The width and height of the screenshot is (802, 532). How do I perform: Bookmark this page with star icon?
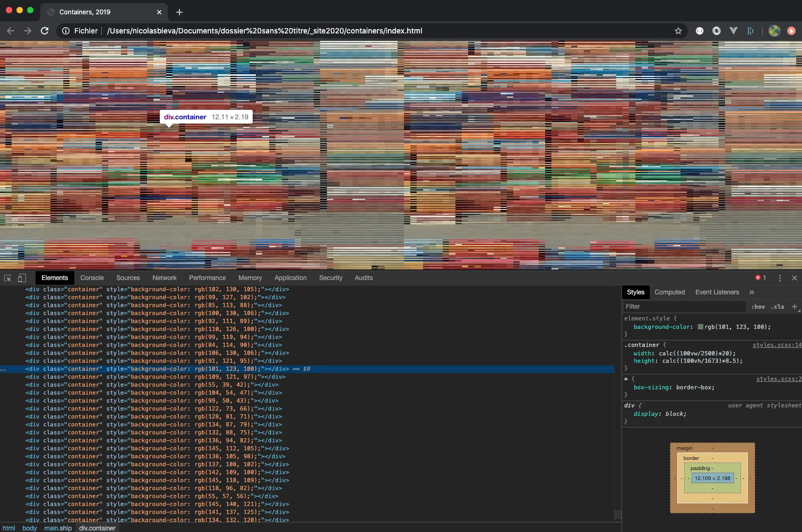point(678,31)
